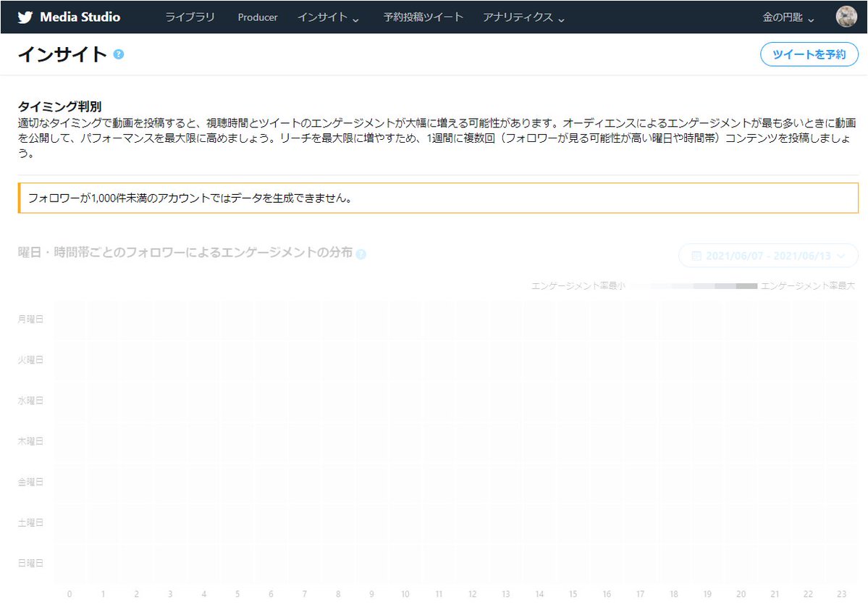Click the engagement rate gradient legend
The height and width of the screenshot is (610, 868).
(x=693, y=286)
